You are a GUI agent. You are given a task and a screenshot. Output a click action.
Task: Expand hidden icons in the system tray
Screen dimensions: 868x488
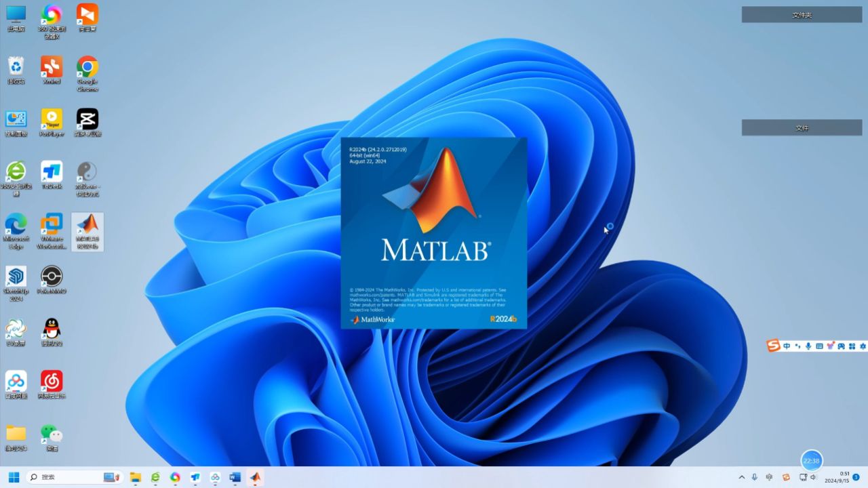coord(741,477)
